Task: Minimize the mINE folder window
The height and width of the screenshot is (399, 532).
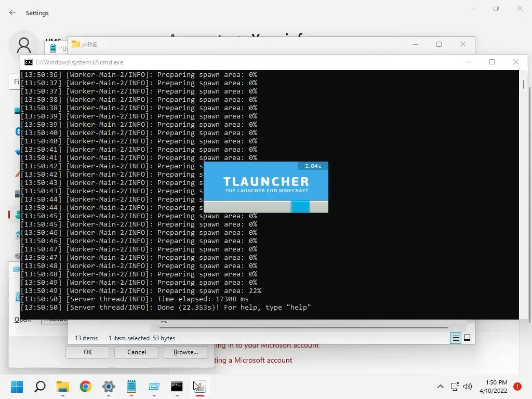Action: coord(416,45)
